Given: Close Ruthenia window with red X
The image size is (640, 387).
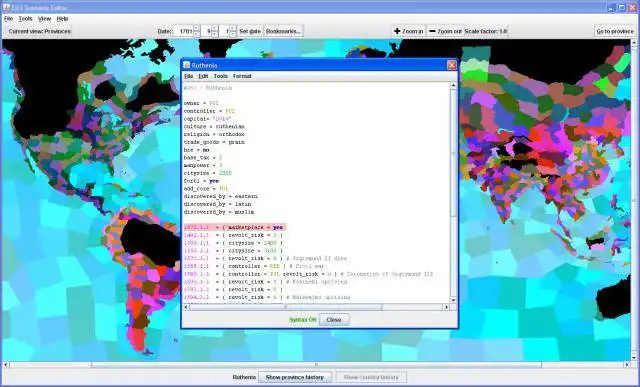Looking at the screenshot, I should pos(451,65).
